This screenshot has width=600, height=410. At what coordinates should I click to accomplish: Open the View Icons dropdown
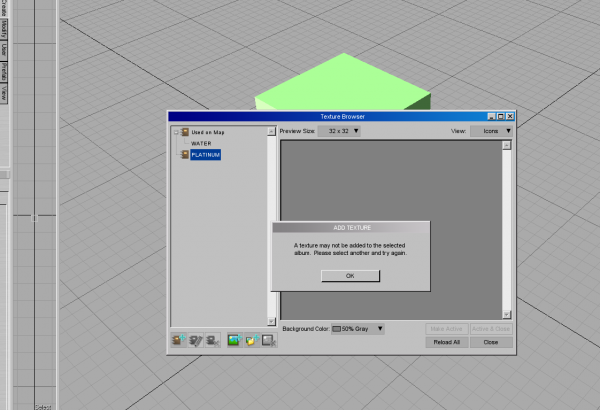point(491,130)
